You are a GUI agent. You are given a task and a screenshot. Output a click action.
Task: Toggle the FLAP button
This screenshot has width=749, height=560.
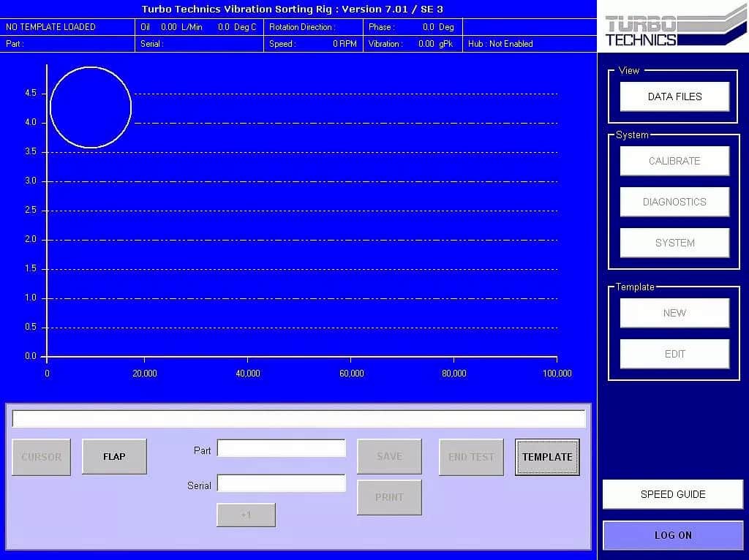(114, 456)
